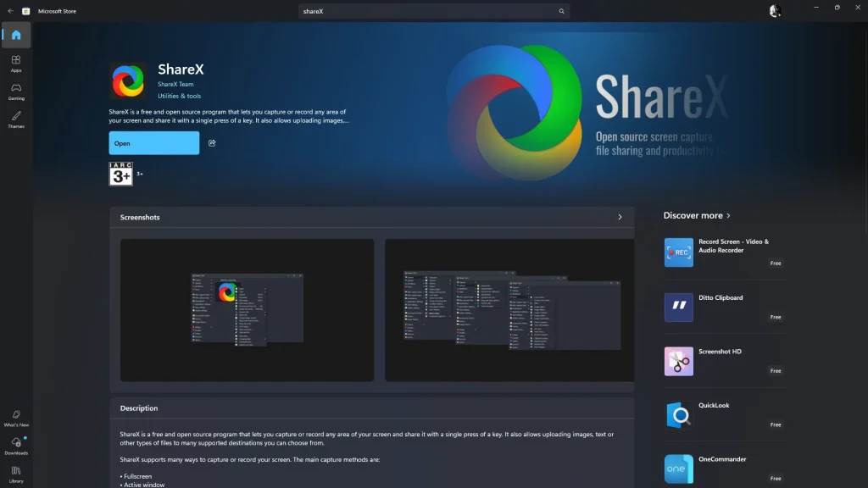Select the Ditto Clipboard title
Viewport: 868px width, 488px height.
click(721, 297)
